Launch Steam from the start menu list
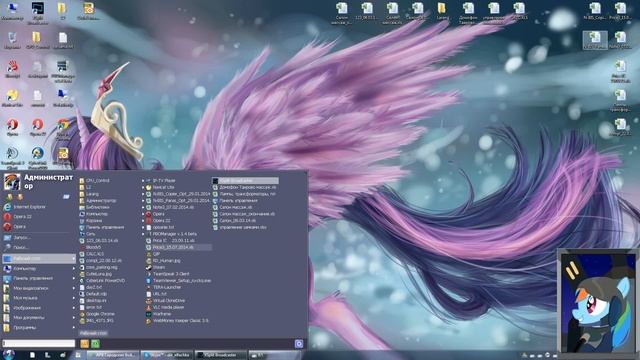The image size is (640, 360). (156, 267)
